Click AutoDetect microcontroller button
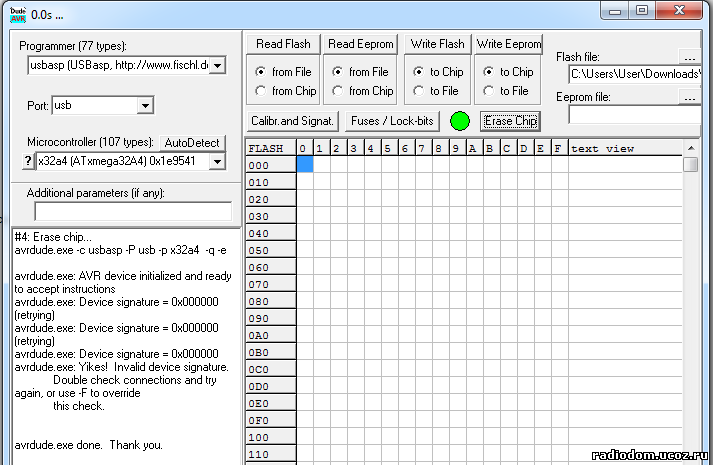 point(192,143)
